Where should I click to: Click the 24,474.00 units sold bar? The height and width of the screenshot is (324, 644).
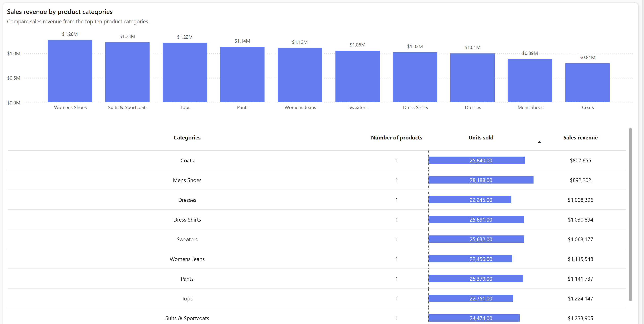pos(474,318)
